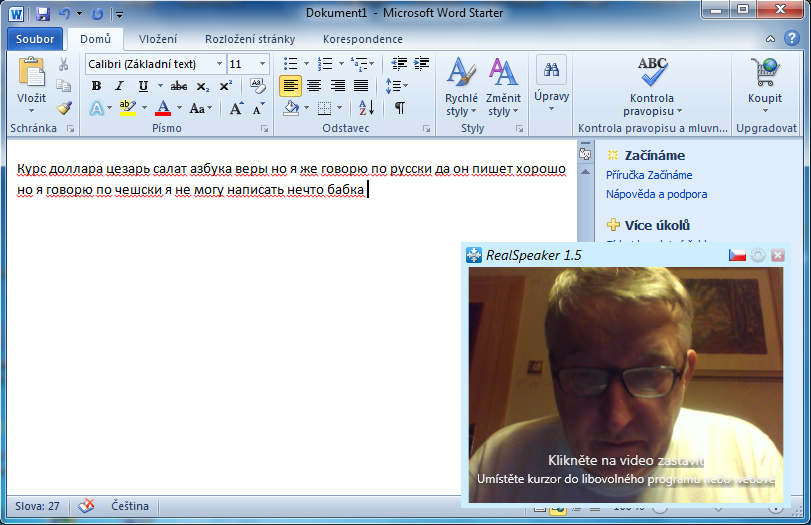Open highlight color picker arrow

[144, 108]
